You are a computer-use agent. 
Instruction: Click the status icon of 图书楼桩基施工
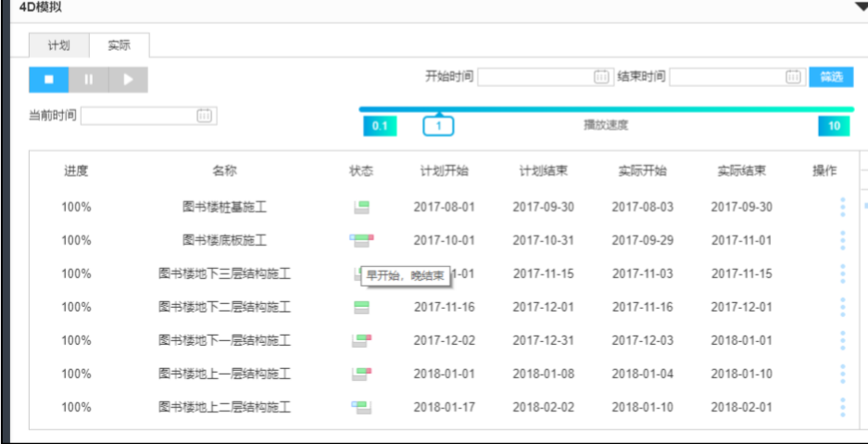(x=361, y=207)
